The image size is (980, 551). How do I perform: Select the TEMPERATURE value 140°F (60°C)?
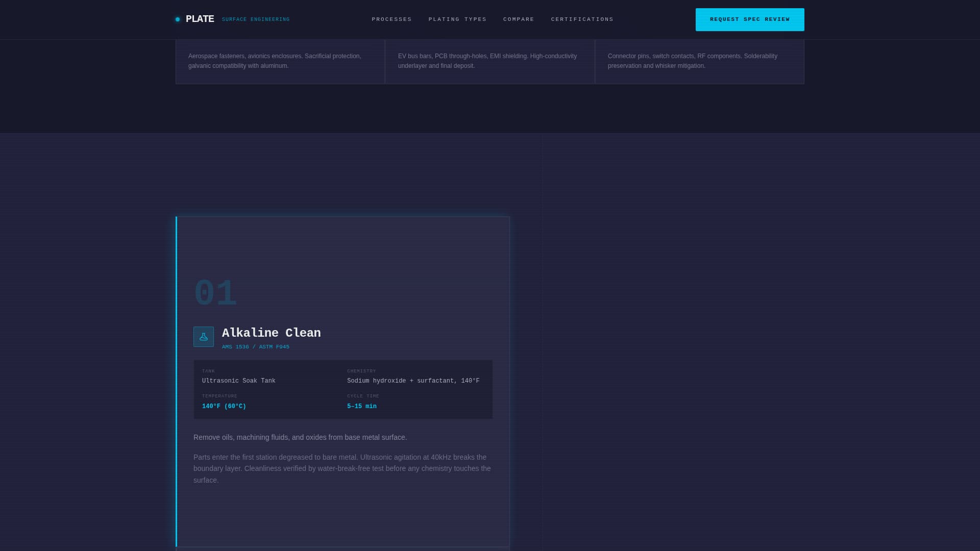tap(224, 406)
